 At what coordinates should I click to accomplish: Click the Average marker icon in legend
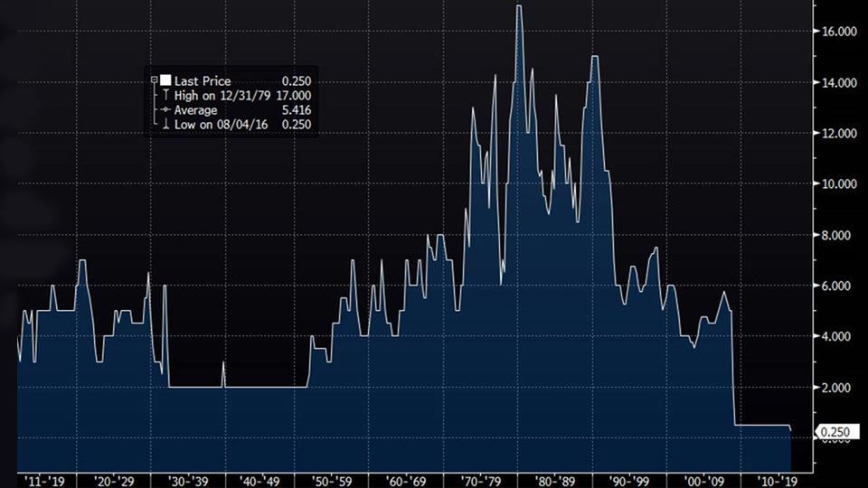(165, 109)
